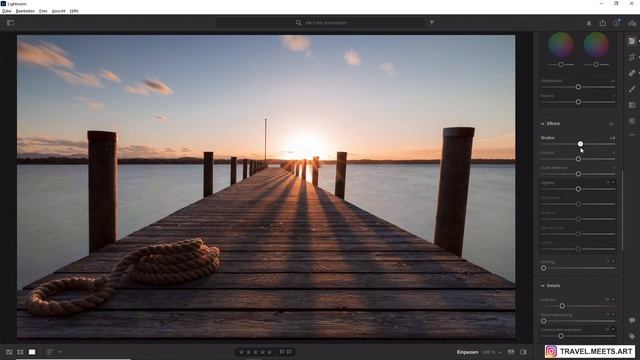
Task: Click the Vignette slider handle
Action: click(x=578, y=189)
